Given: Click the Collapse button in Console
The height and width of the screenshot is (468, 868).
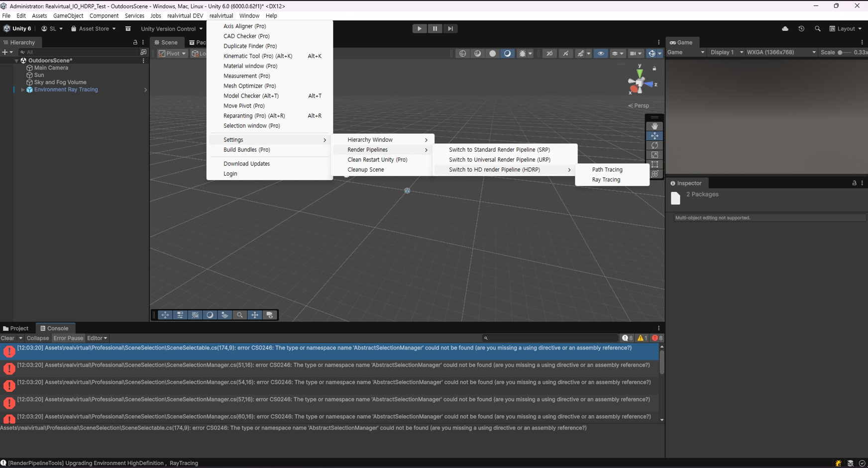Looking at the screenshot, I should click(38, 338).
